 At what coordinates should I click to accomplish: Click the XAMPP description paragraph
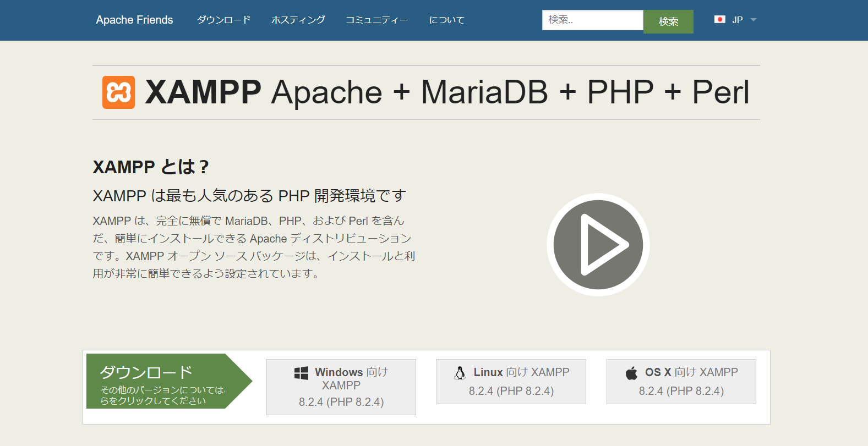pyautogui.click(x=254, y=247)
